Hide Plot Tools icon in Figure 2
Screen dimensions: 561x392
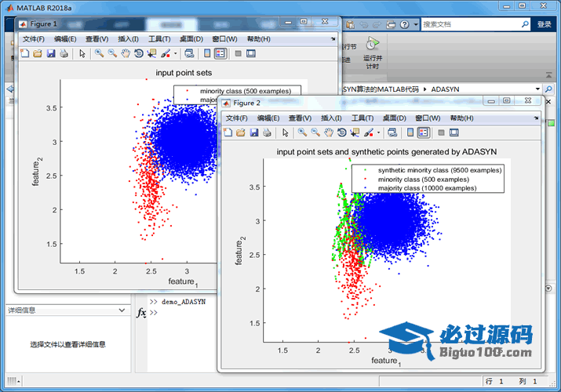(x=441, y=132)
